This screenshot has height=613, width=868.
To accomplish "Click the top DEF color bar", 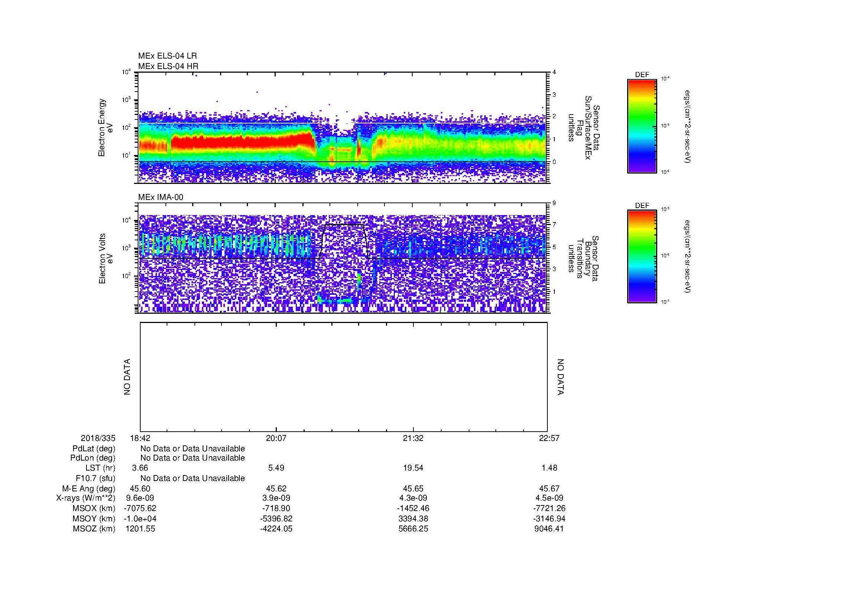I will (x=642, y=126).
